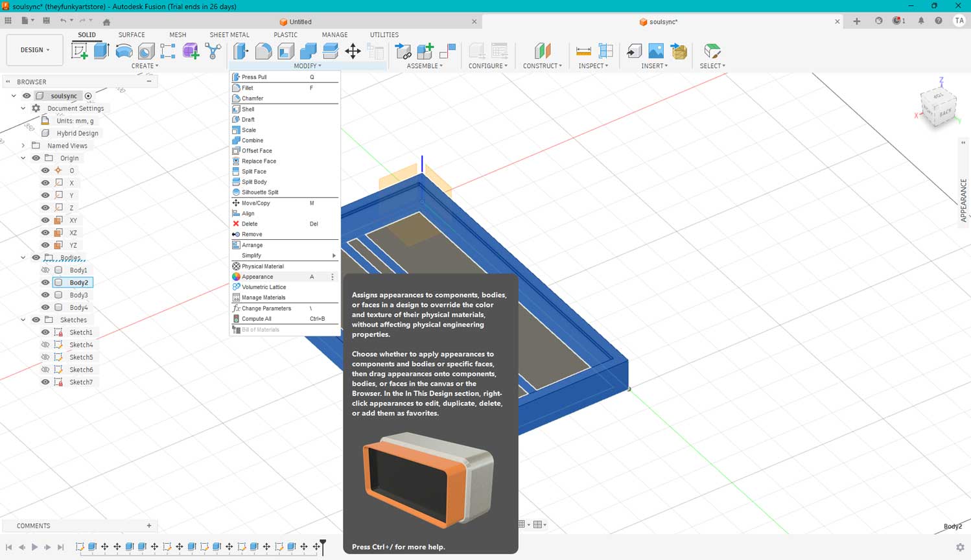Screen dimensions: 971x560
Task: Click the Create Sketch toolbar icon
Action: click(80, 51)
